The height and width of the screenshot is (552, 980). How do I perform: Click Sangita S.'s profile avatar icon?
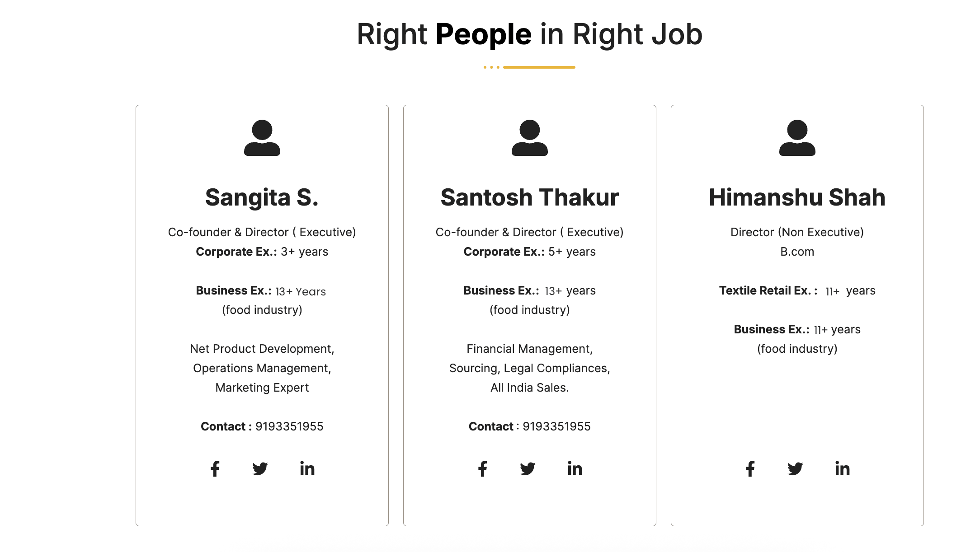(262, 138)
